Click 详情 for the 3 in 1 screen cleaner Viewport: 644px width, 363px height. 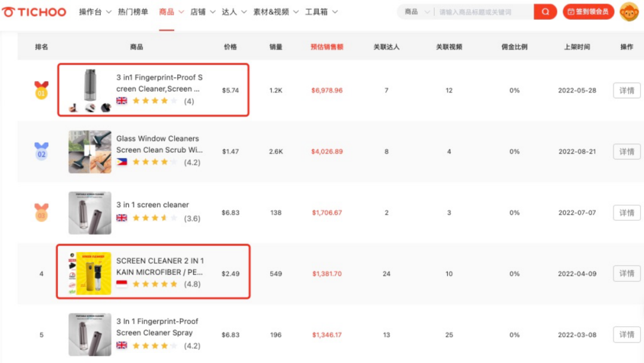pos(626,213)
